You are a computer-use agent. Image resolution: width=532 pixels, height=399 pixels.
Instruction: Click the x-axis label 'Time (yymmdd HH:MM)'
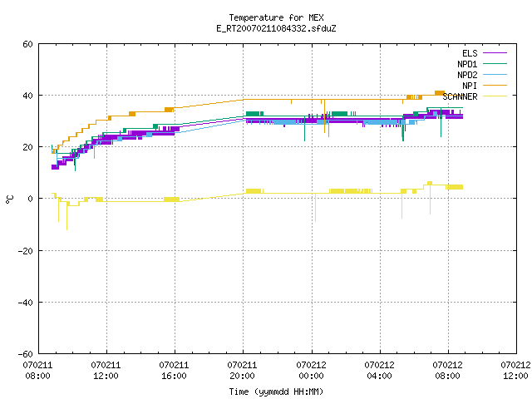tap(276, 392)
